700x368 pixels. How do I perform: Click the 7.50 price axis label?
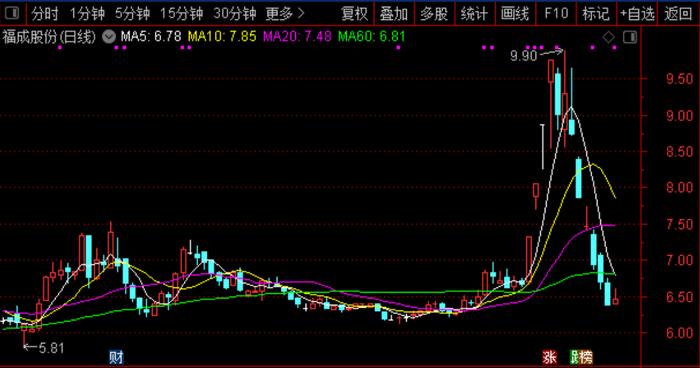click(x=679, y=224)
